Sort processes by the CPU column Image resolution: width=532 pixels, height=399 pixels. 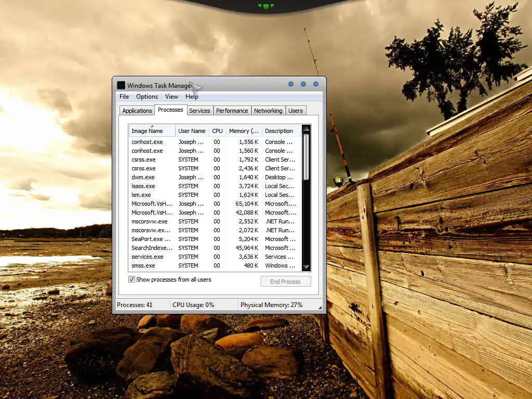(x=217, y=131)
